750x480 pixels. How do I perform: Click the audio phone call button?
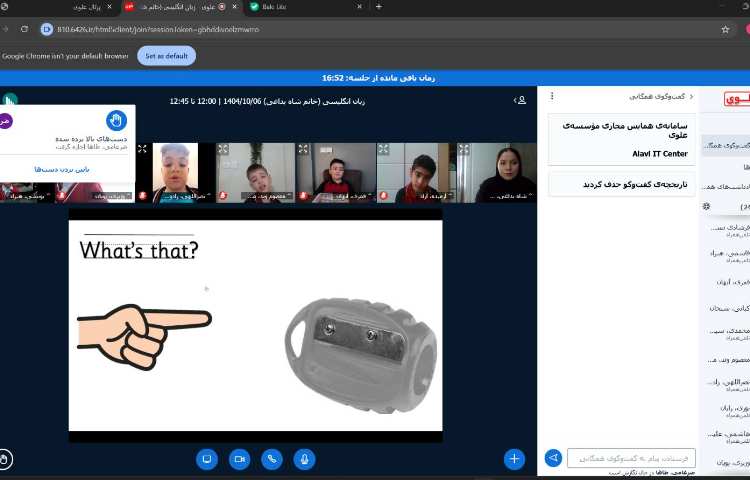271,459
